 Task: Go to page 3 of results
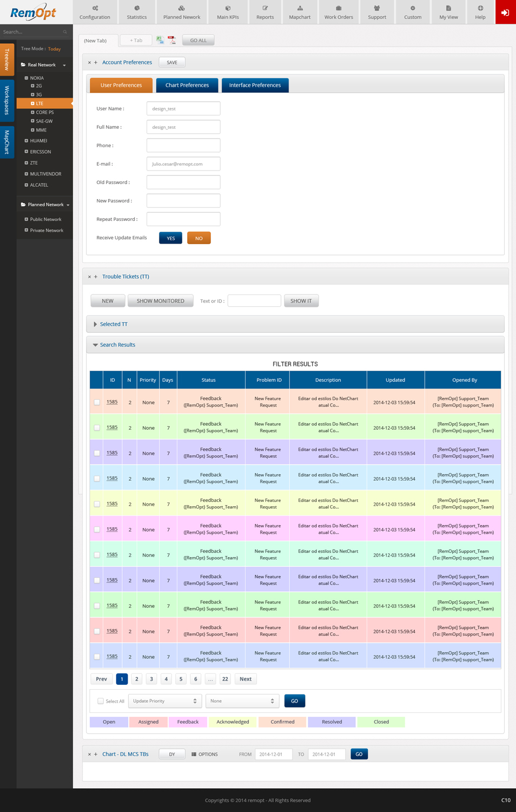(151, 679)
